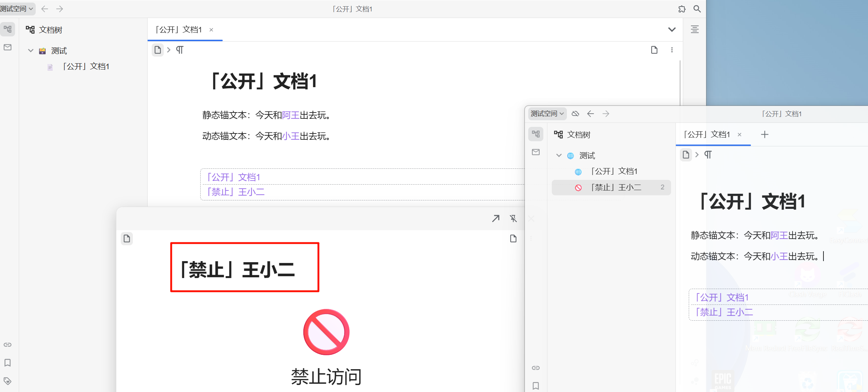Open bookmarks icon in right window dock

[x=536, y=386]
